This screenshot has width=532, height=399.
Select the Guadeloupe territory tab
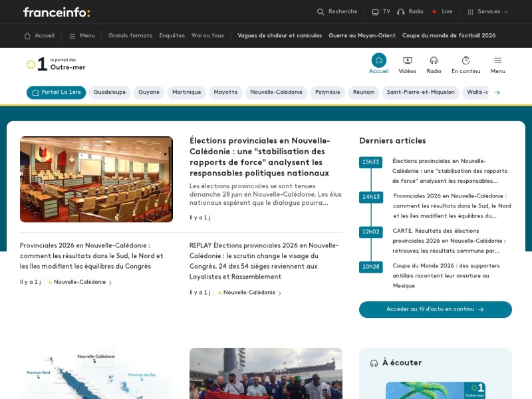click(x=110, y=92)
